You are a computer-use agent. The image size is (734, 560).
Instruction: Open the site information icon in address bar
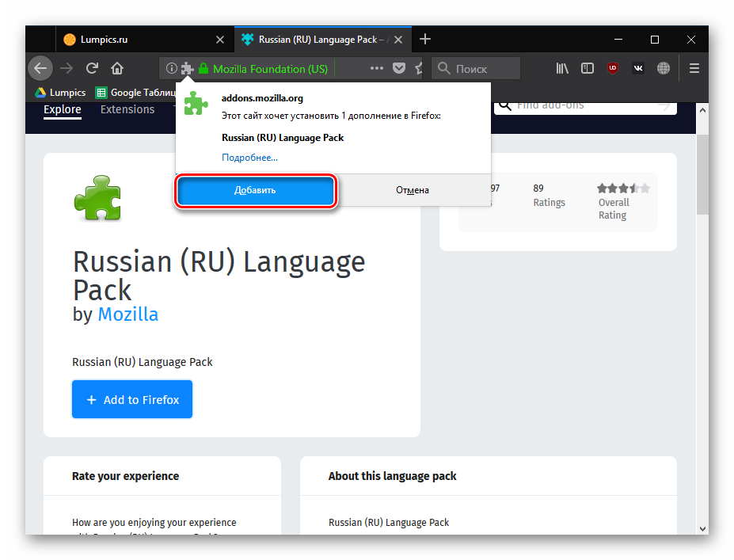pos(171,69)
